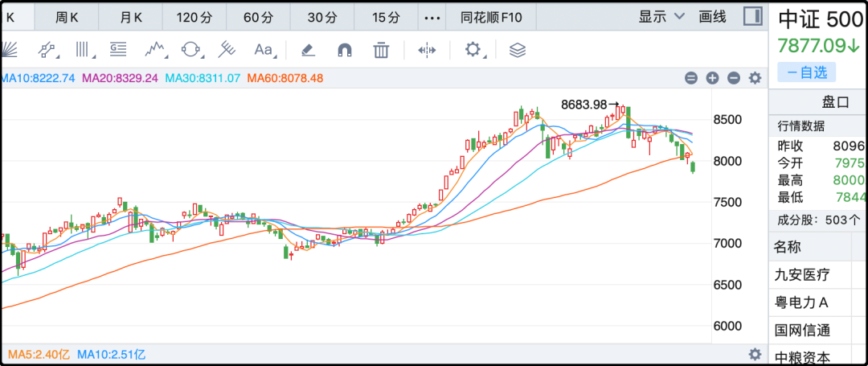Delete all drawings with trash icon
This screenshot has width=868, height=366.
[x=381, y=50]
